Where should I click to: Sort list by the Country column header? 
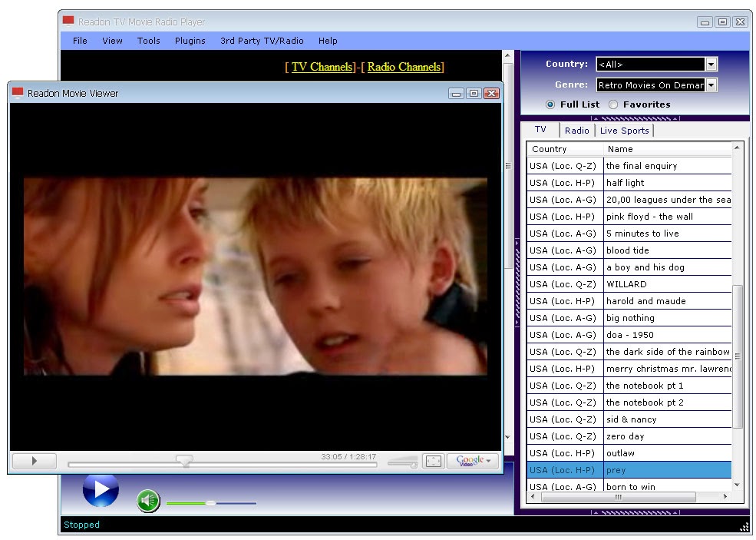(565, 149)
